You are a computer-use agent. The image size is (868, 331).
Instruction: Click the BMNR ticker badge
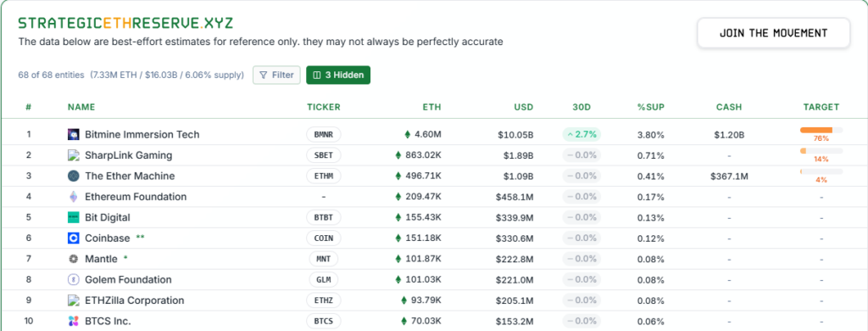point(324,134)
